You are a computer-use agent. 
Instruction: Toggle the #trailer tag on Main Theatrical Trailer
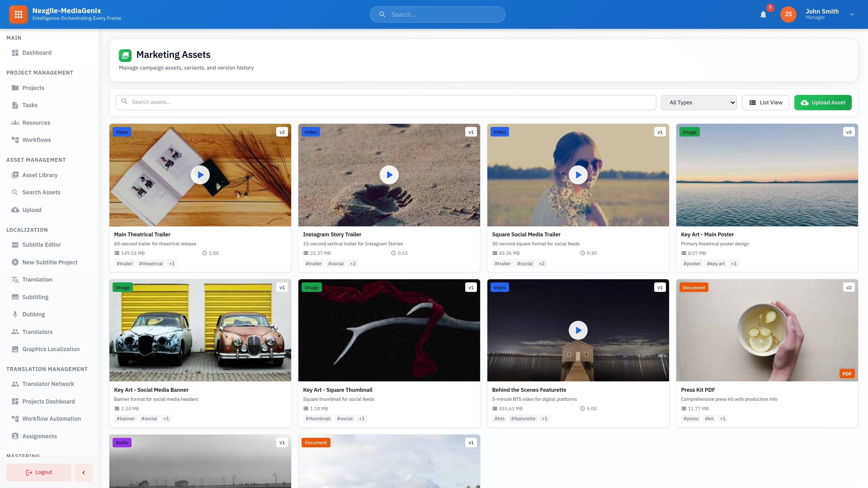[x=124, y=263]
